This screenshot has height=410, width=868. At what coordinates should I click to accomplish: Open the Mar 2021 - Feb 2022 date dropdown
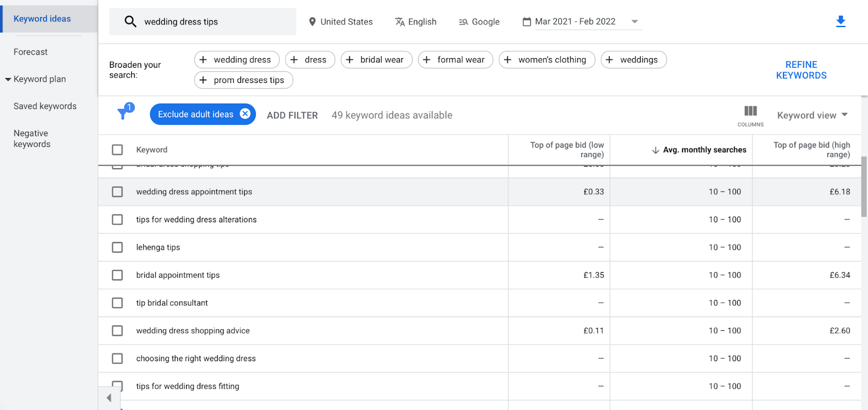tap(634, 22)
